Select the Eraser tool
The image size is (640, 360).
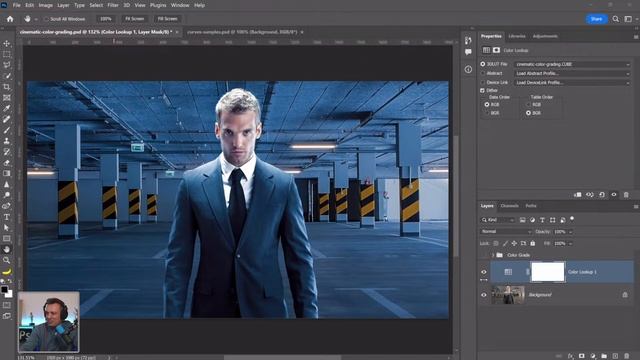(7, 163)
